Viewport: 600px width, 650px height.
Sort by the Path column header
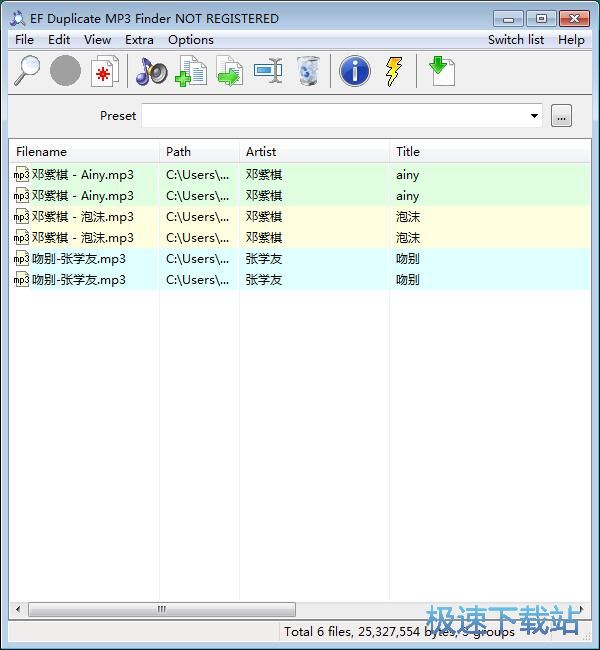[x=199, y=152]
